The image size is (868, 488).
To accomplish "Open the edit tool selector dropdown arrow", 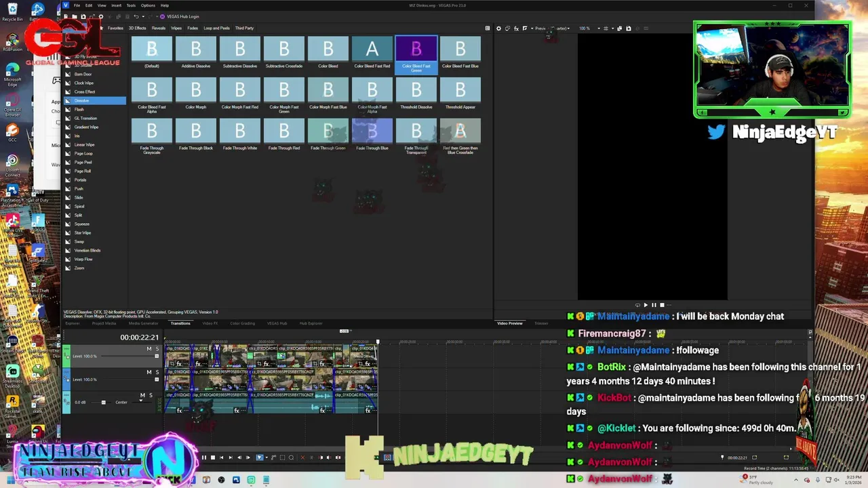I will tap(267, 457).
